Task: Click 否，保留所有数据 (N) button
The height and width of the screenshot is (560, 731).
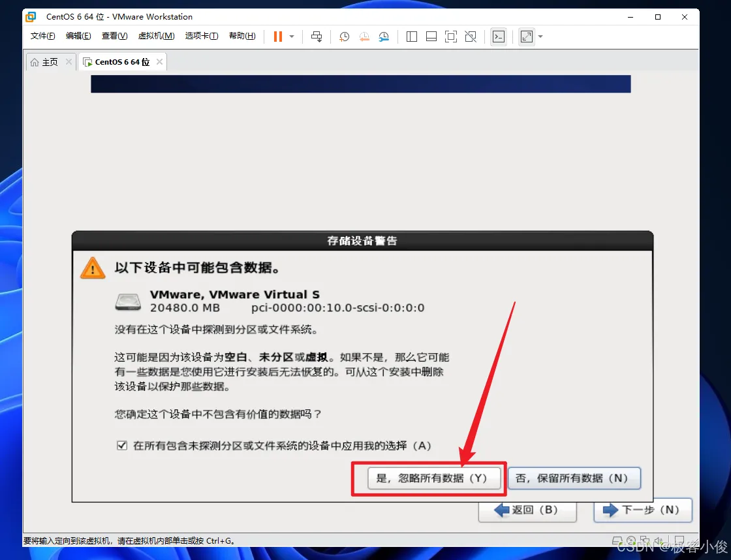Action: click(x=574, y=478)
